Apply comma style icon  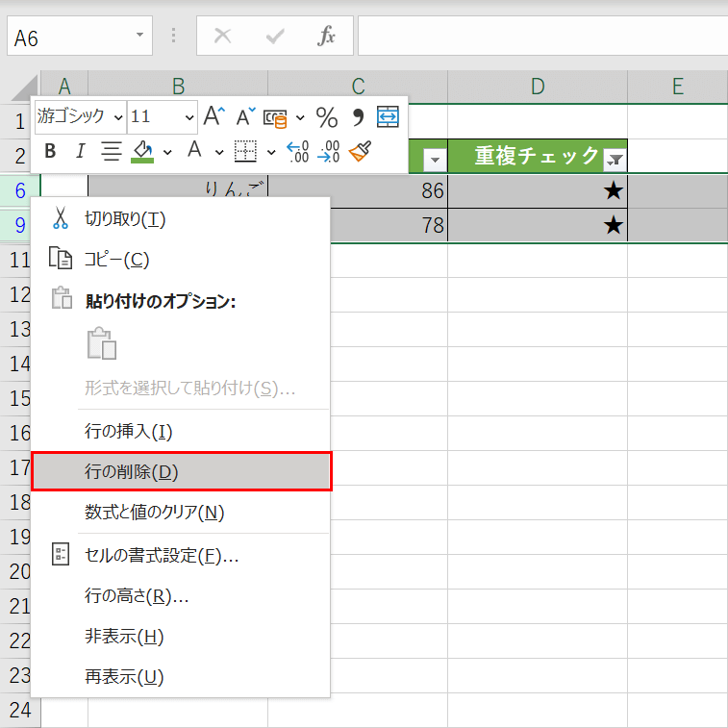(x=358, y=117)
